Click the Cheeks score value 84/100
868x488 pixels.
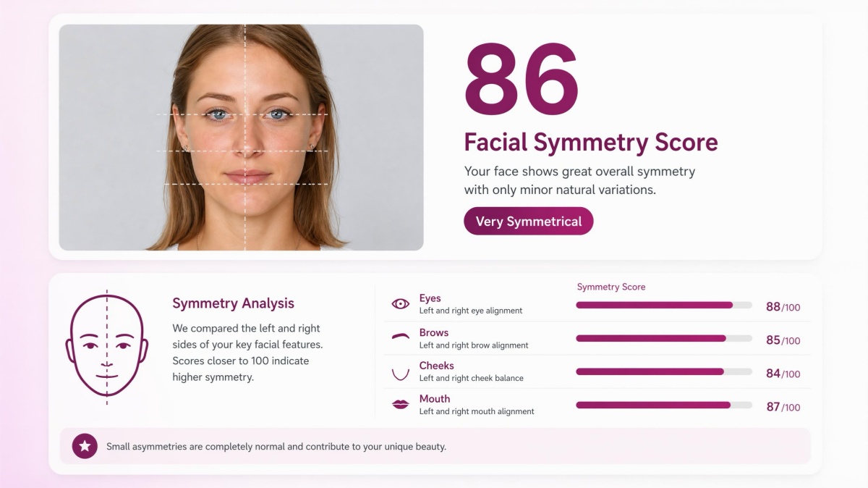click(x=783, y=374)
